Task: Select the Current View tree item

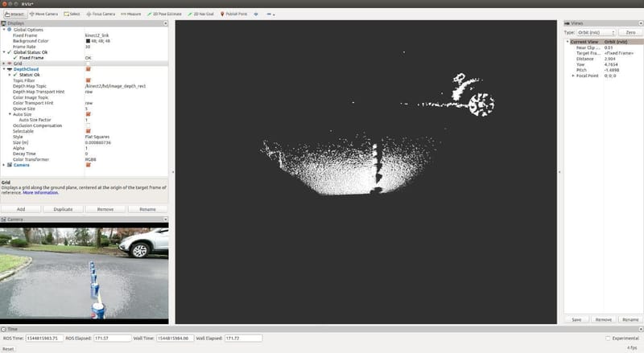Action: coord(588,42)
